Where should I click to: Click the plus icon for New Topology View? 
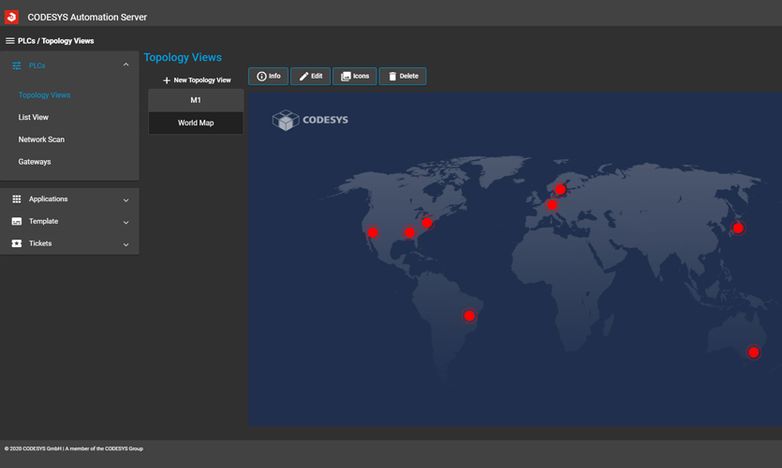point(167,80)
